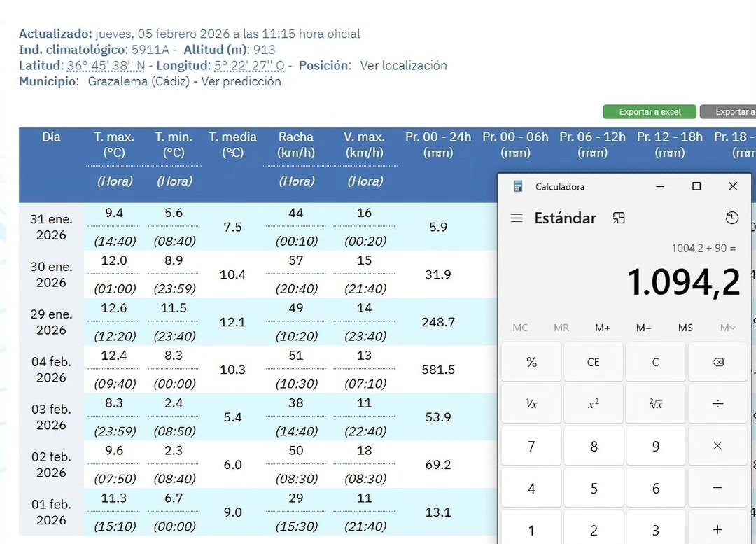
Task: Maximize the Calculadora window
Action: coord(696,187)
